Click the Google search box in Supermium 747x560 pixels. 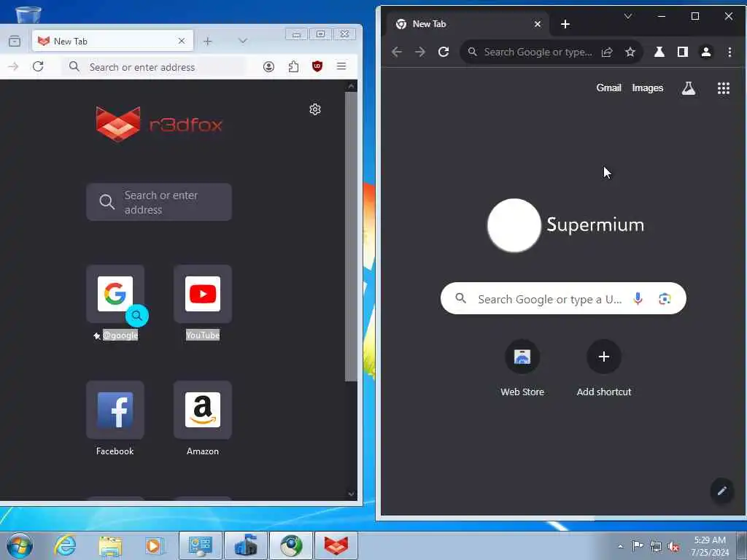(564, 298)
